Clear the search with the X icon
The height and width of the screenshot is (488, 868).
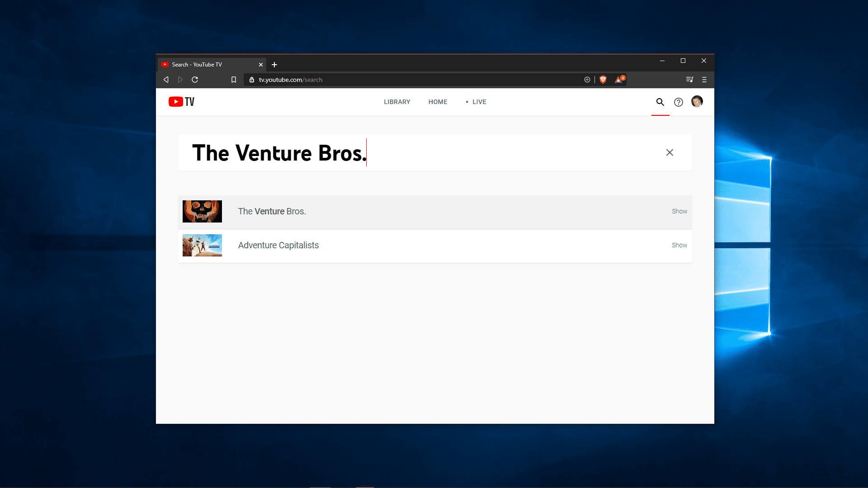(670, 152)
